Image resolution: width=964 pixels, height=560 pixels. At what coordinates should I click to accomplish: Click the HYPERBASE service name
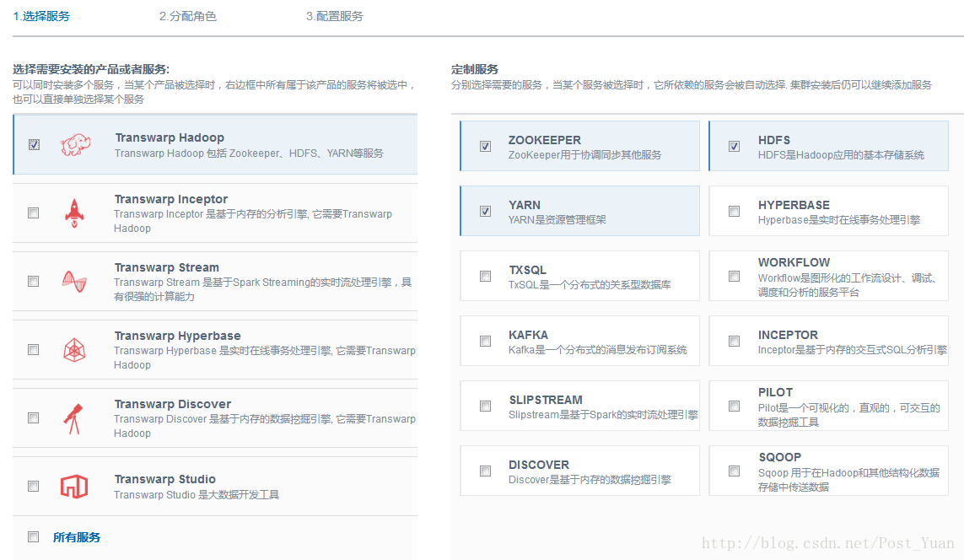point(794,205)
